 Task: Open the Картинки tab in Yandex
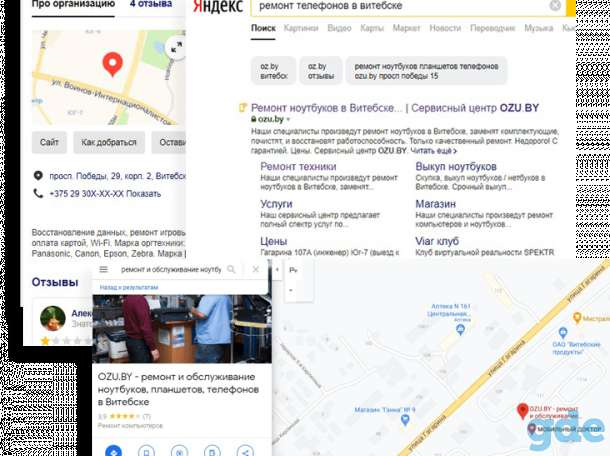coord(301,28)
